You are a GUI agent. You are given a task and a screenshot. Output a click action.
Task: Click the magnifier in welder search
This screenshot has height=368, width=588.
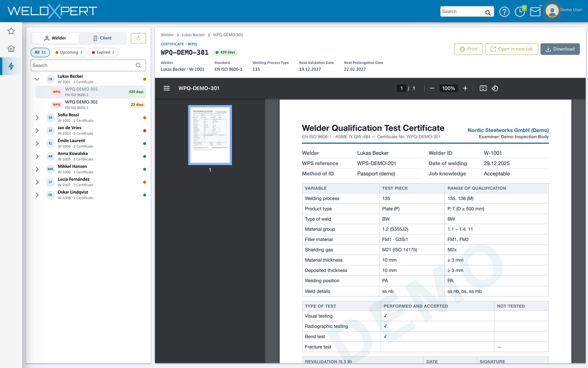click(139, 66)
